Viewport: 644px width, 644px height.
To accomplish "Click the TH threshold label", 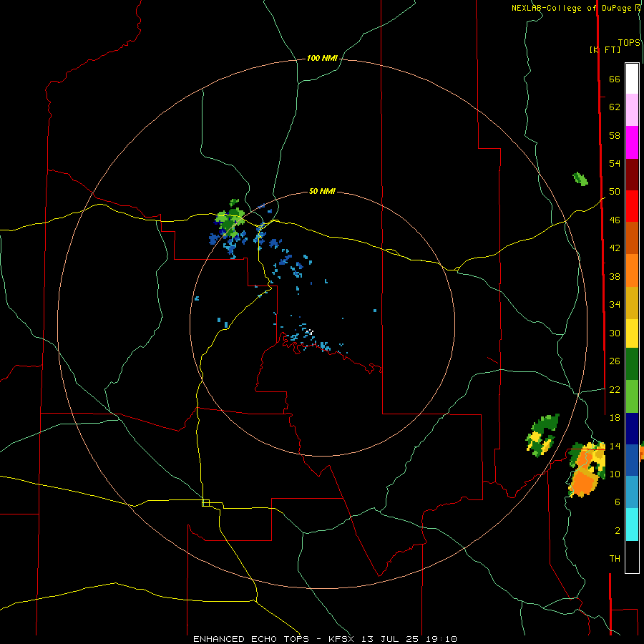I will pos(615,558).
